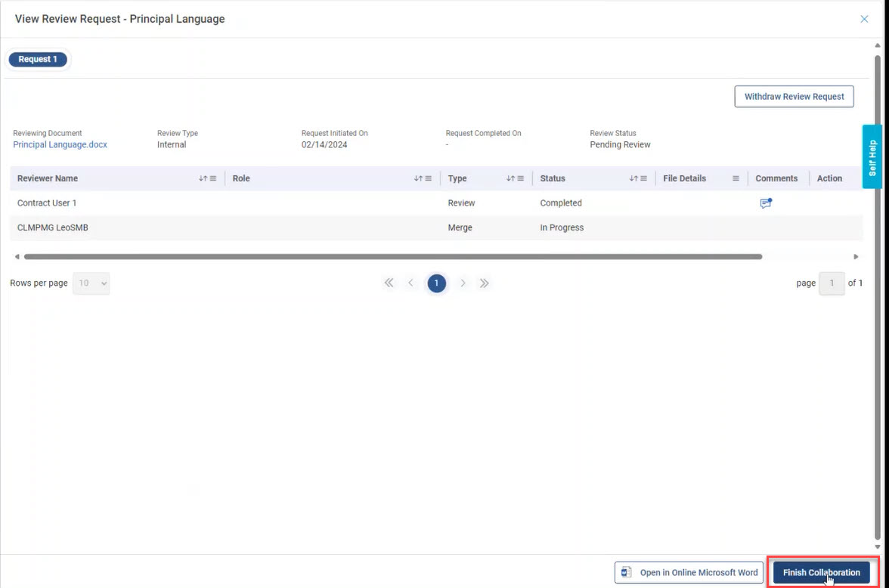Open the File Details column menu
This screenshot has width=889, height=588.
click(736, 179)
